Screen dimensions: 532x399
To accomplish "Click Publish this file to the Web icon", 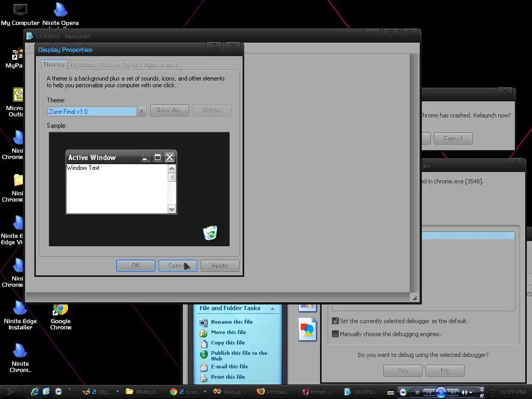I will point(204,354).
